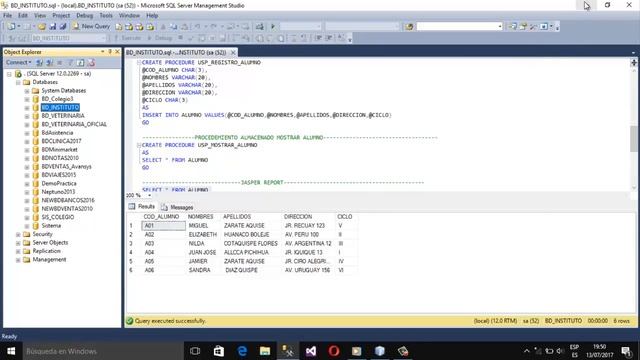640x360 pixels.
Task: Expand the Management folder node
Action: click(18, 260)
